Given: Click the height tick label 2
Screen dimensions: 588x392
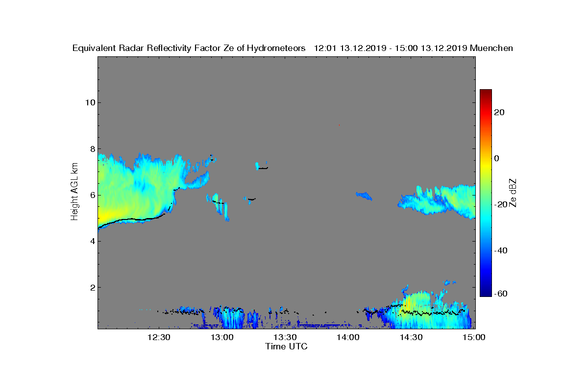Looking at the screenshot, I should coord(92,287).
